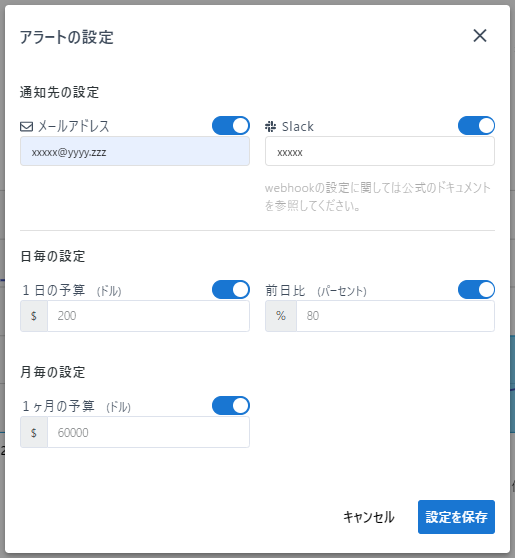Switch off the 前日比 toggle
515x558 pixels.
click(x=476, y=290)
